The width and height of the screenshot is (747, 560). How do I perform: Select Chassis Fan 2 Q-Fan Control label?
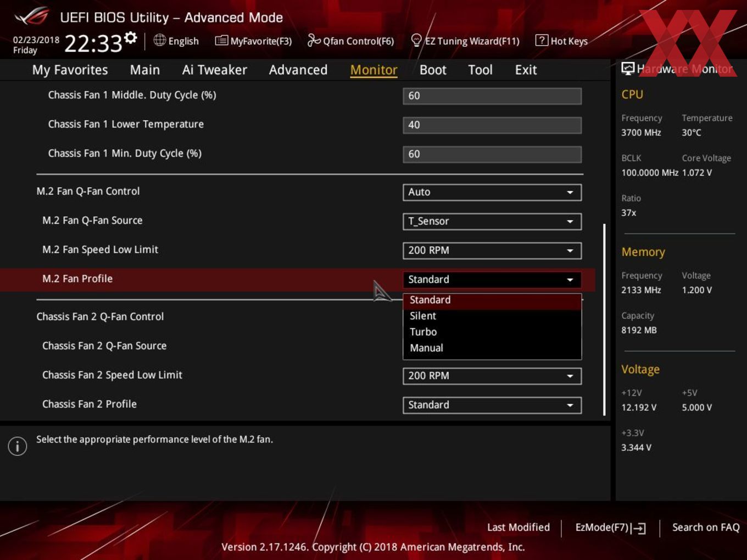100,317
